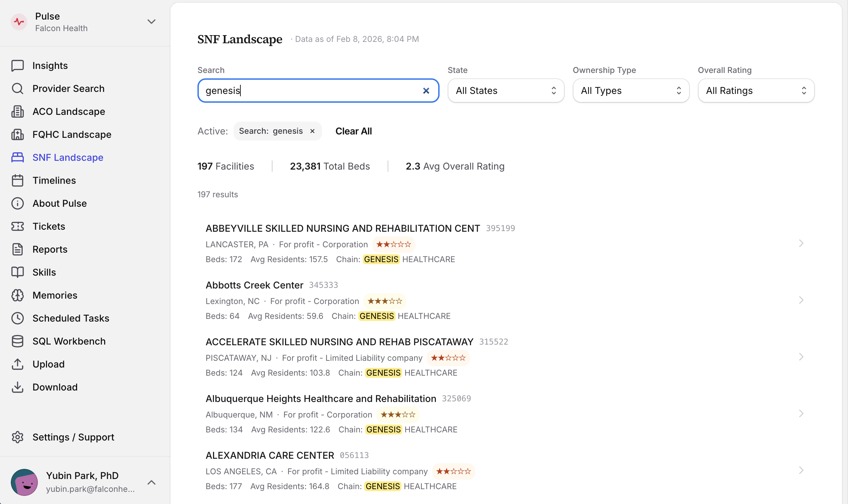Viewport: 848px width, 504px height.
Task: Remove the 'Search: genesis' filter chip
Action: [x=312, y=131]
